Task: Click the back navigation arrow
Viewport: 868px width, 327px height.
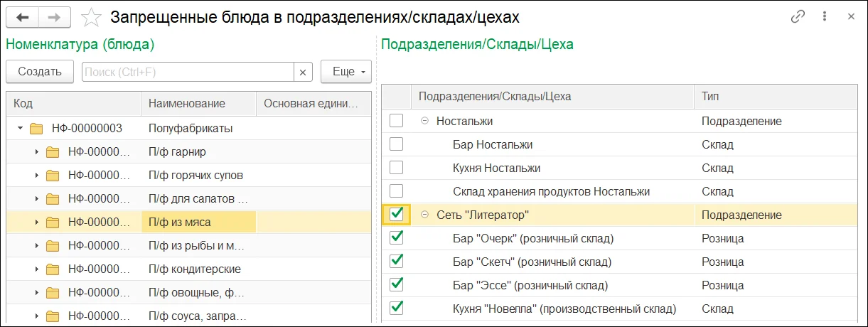Action: point(23,17)
